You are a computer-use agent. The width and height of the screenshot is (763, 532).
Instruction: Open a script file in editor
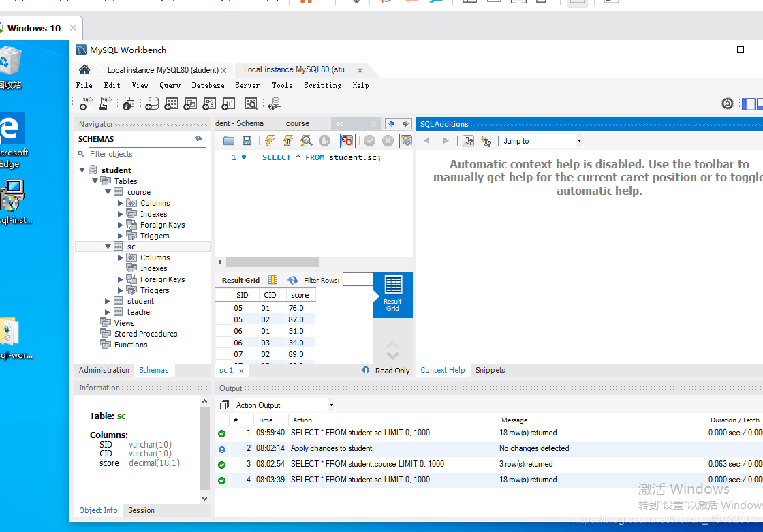(229, 141)
